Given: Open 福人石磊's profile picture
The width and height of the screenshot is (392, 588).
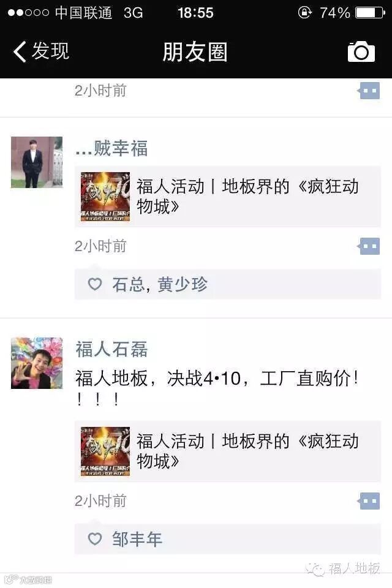Looking at the screenshot, I should pyautogui.click(x=37, y=363).
